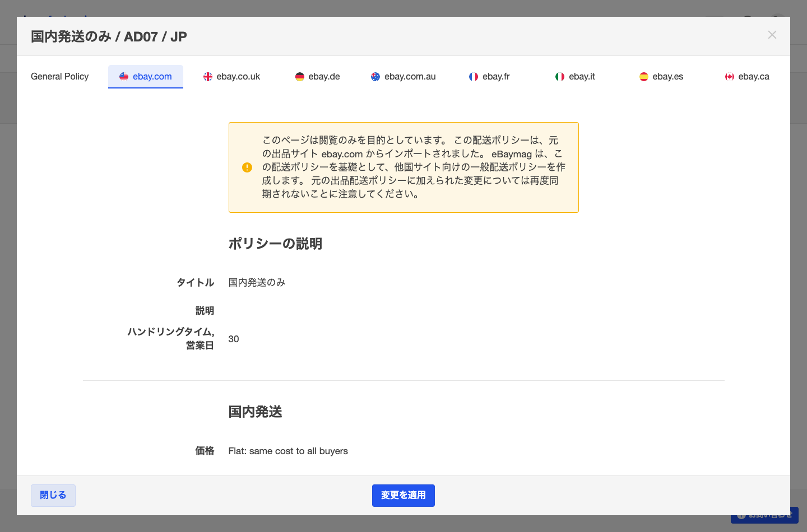The width and height of the screenshot is (807, 532).
Task: Switch to the ebay.es tab
Action: 661,77
